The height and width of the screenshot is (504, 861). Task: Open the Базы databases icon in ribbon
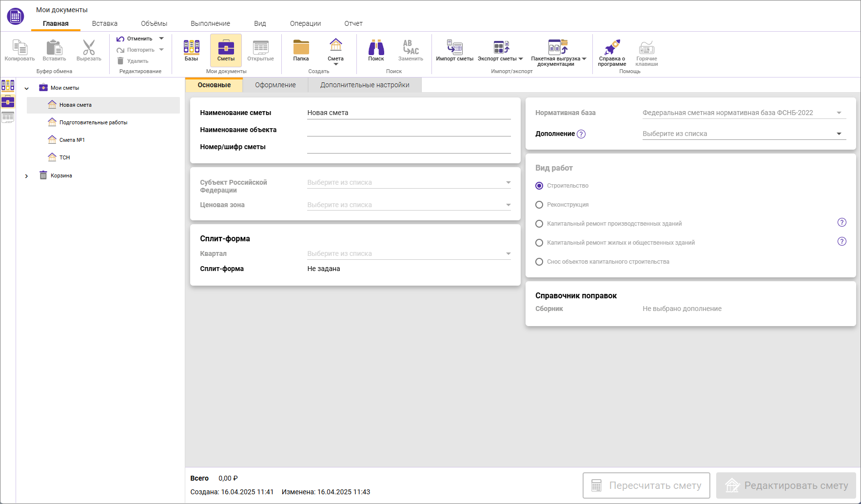click(191, 47)
